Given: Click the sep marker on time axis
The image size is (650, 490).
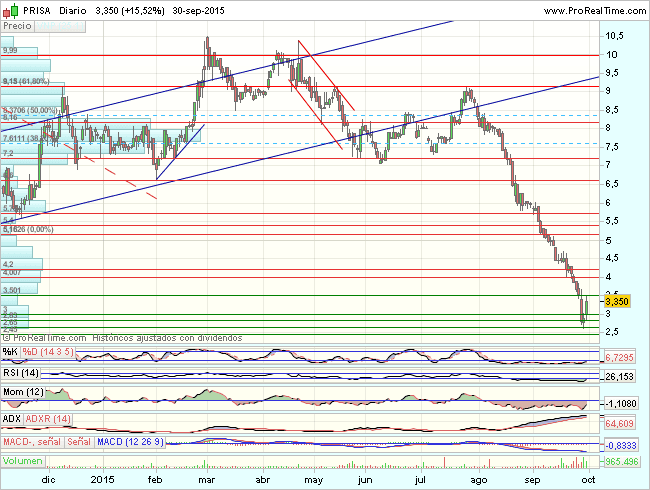Looking at the screenshot, I should [532, 480].
